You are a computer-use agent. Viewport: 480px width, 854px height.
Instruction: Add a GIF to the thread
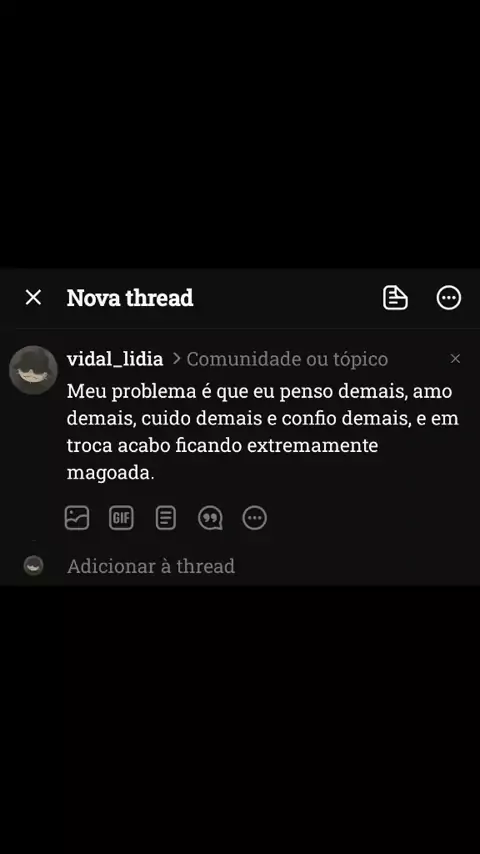121,518
